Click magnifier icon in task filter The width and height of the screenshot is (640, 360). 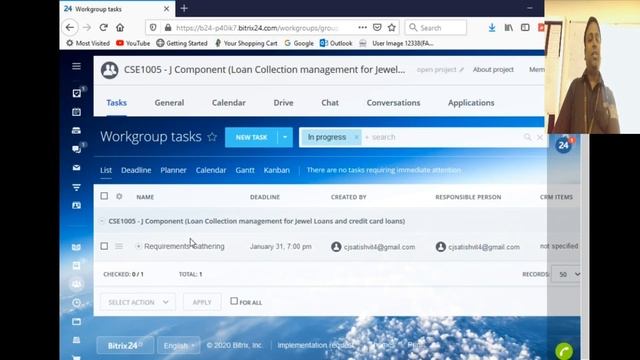pyautogui.click(x=527, y=137)
